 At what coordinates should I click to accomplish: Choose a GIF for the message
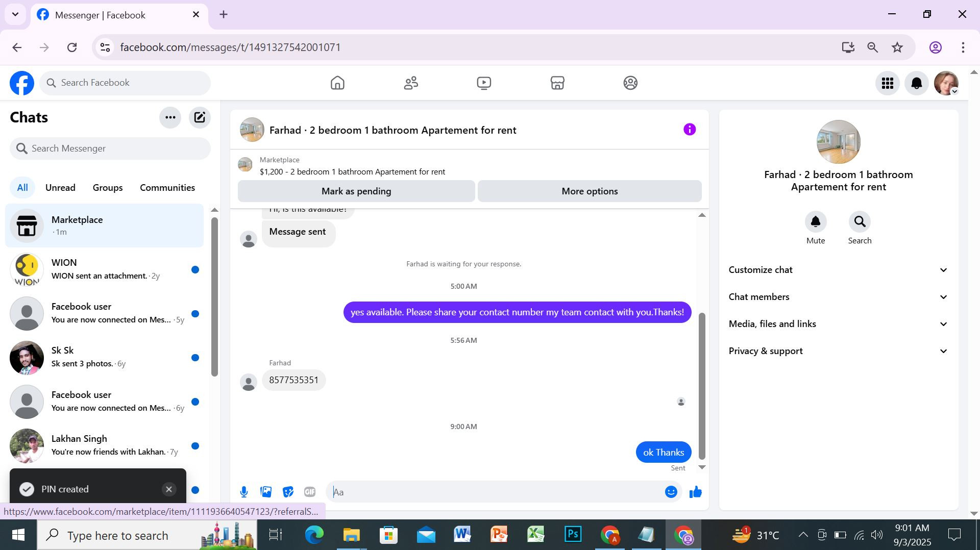point(310,492)
